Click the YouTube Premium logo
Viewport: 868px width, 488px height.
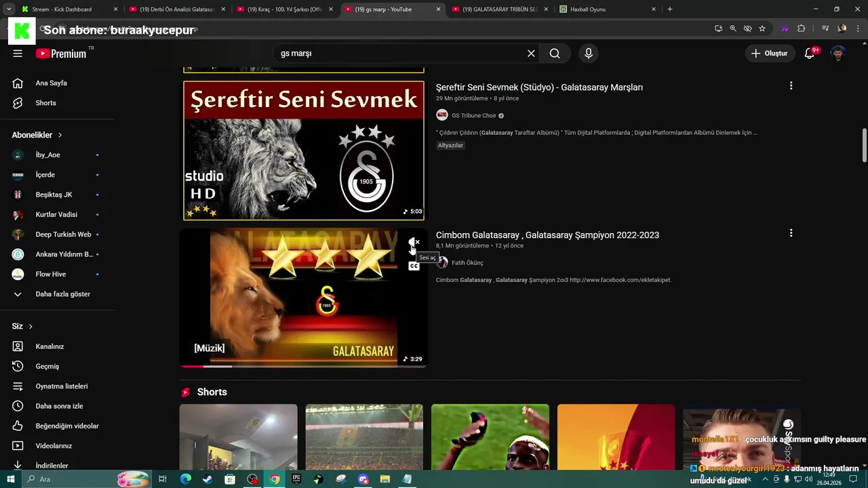click(61, 54)
